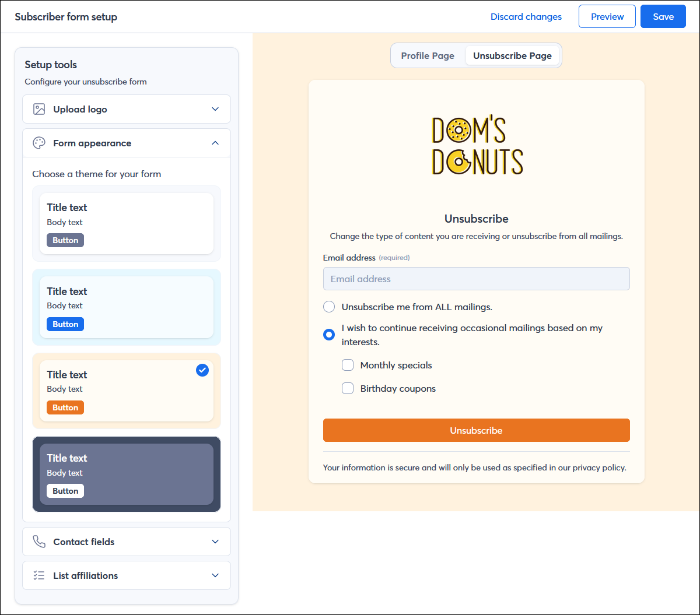Select the continue receiving occasional mailings option
The width and height of the screenshot is (700, 615).
329,335
